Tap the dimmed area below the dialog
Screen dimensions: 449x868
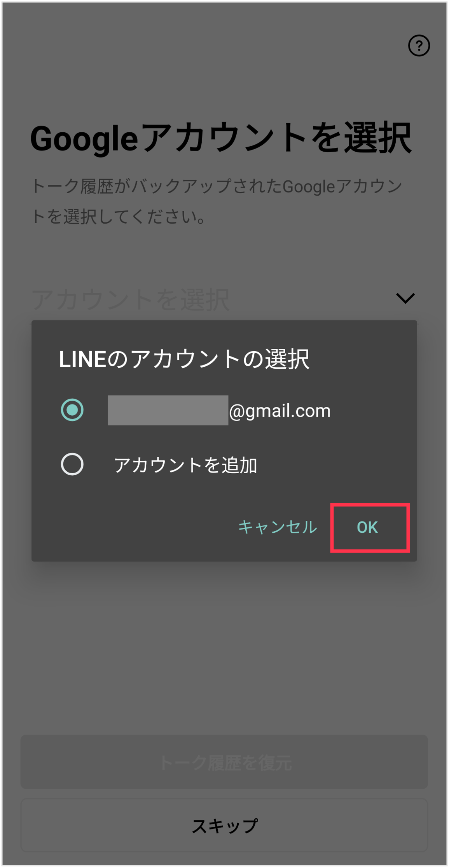[x=224, y=646]
